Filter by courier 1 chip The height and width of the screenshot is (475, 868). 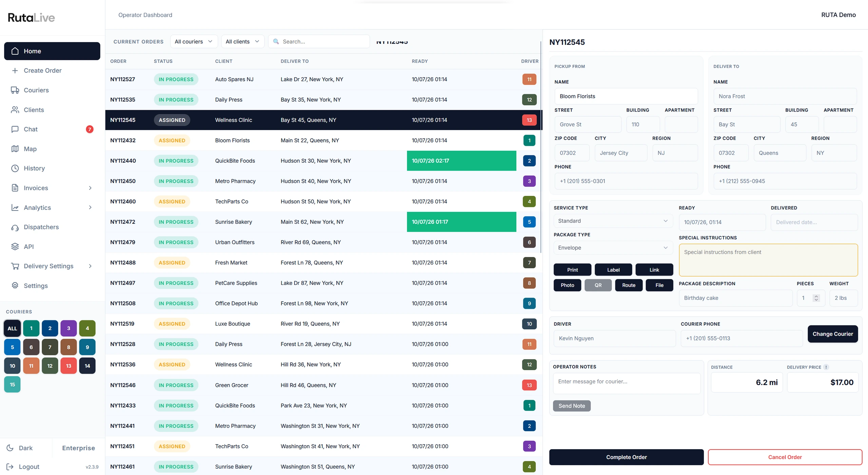[x=31, y=329]
